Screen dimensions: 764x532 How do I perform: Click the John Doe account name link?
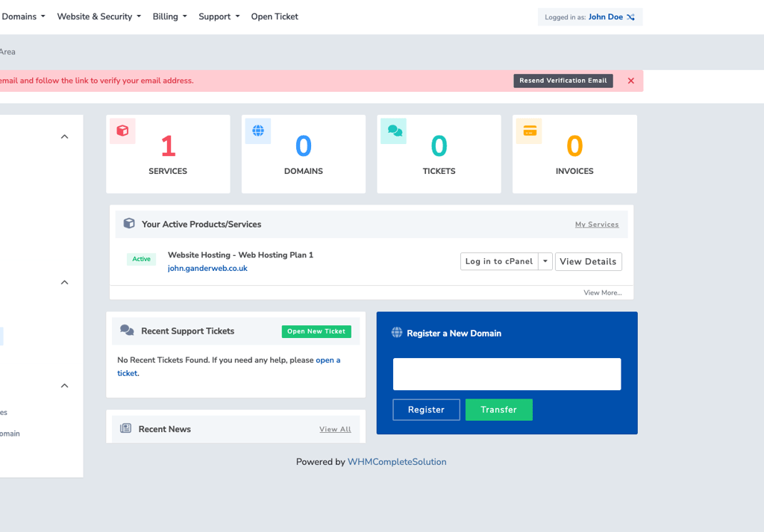[x=606, y=17]
